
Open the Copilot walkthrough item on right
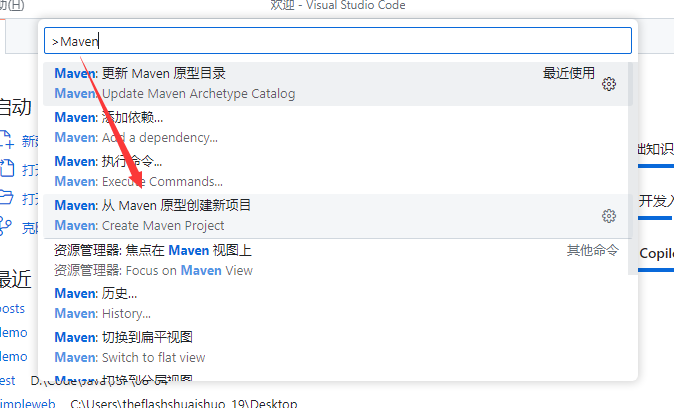(655, 253)
